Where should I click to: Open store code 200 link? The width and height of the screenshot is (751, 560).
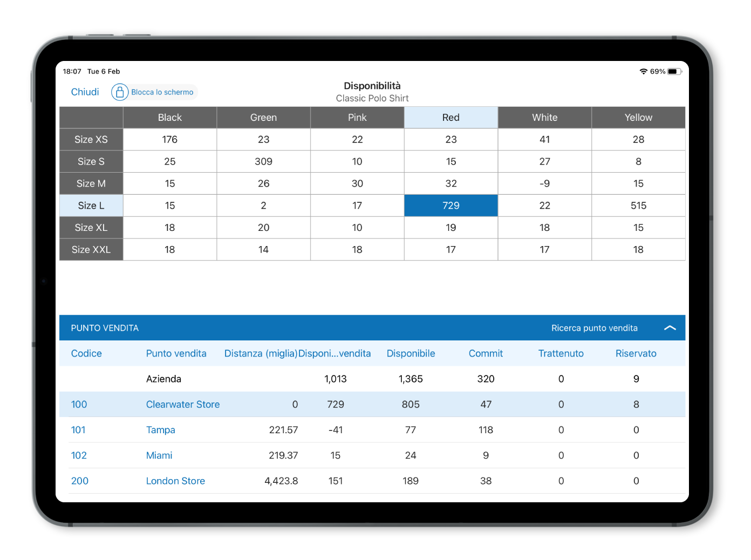80,481
